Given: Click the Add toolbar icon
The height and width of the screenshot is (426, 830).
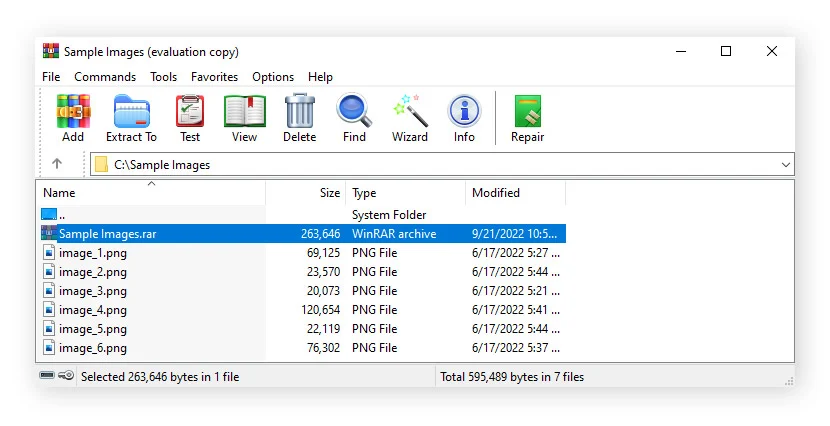Looking at the screenshot, I should [x=73, y=111].
